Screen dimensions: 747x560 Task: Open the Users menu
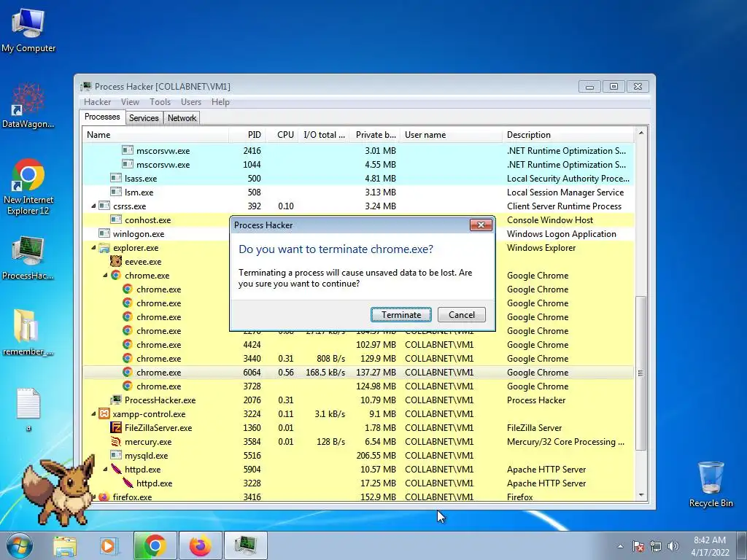[x=191, y=102]
